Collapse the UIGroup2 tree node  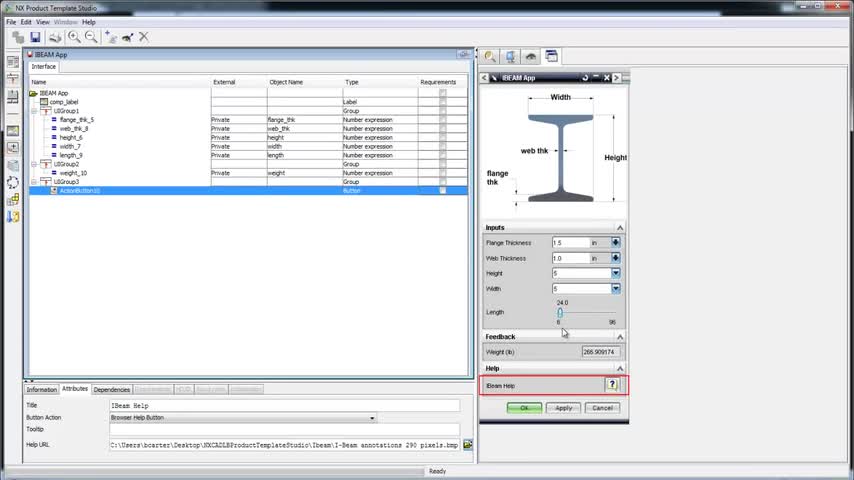(34, 164)
